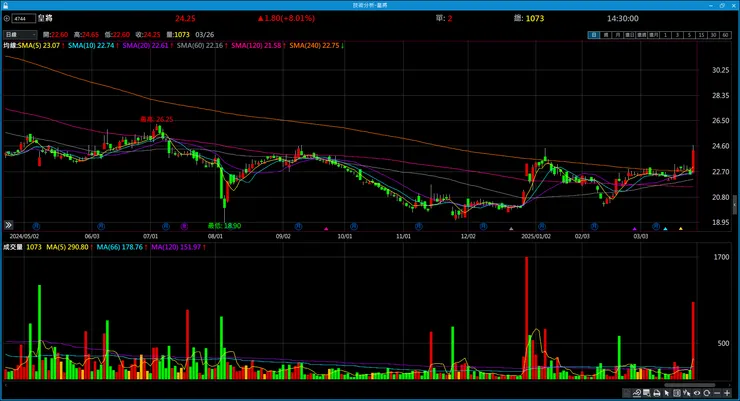This screenshot has height=401, width=740.
Task: Click the yellow triangle marker on date axis
Action: click(x=681, y=229)
